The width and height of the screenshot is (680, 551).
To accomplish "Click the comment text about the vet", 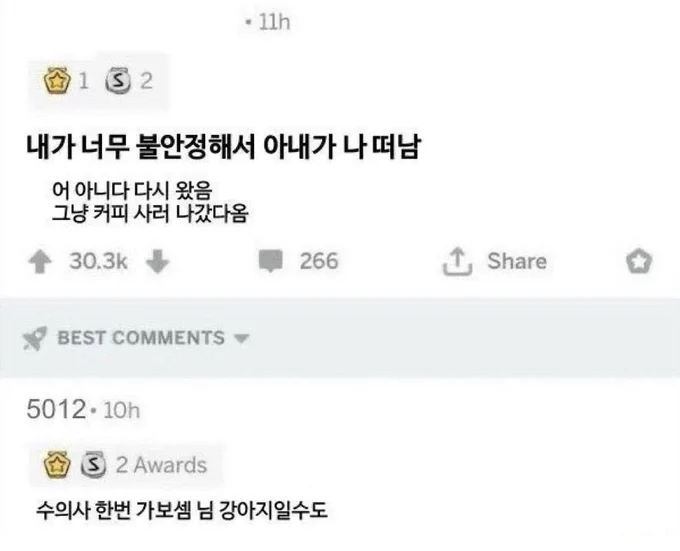I will click(182, 510).
